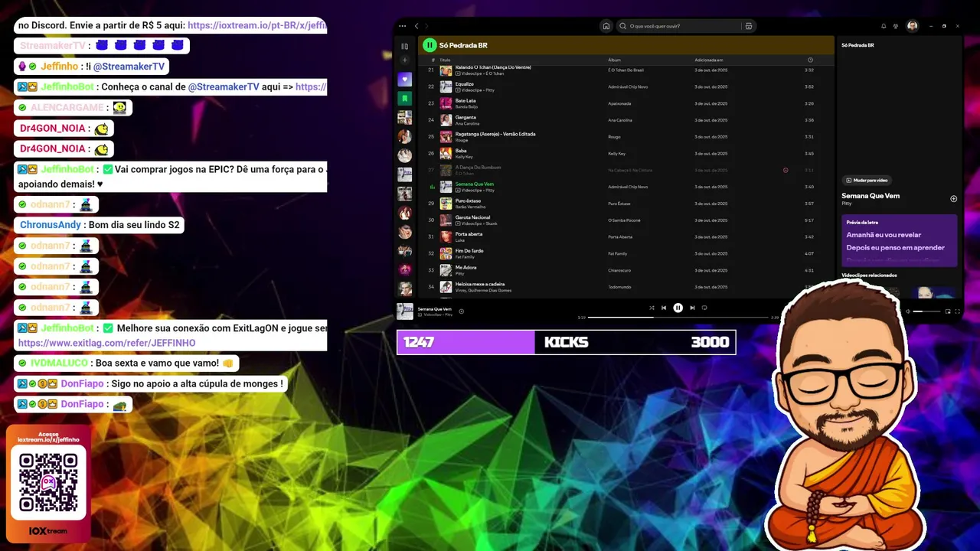Open the miniplayer icon
Image resolution: width=980 pixels, height=551 pixels.
(x=948, y=311)
